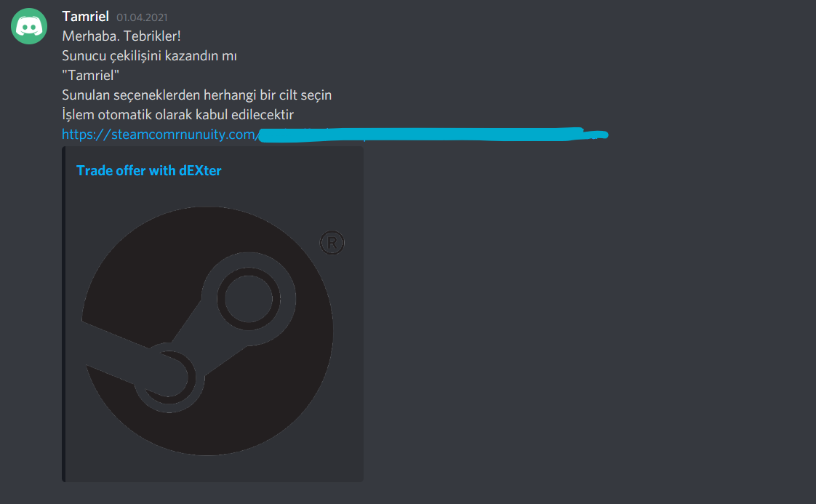Viewport: 816px width, 504px height.
Task: Click the "Sunucu çekilişini kazandın mı" line
Action: (x=149, y=56)
